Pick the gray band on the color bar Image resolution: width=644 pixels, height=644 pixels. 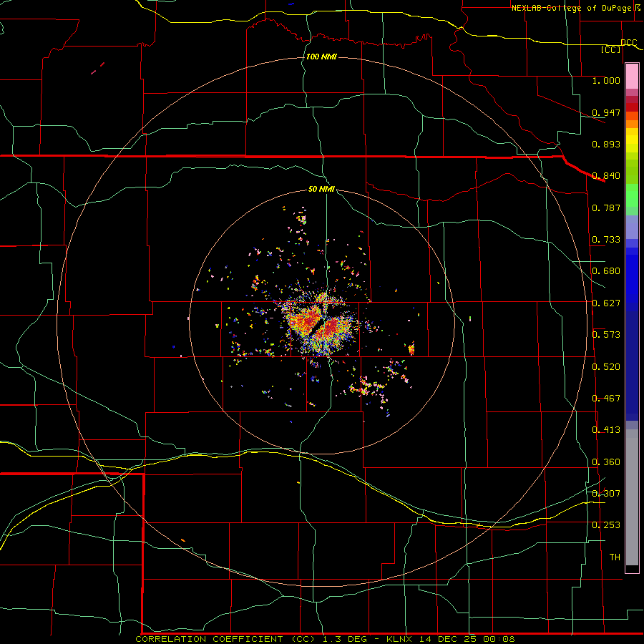click(x=632, y=497)
